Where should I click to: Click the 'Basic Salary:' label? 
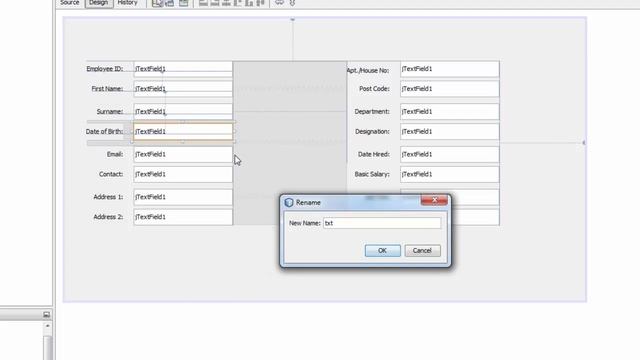coord(372,174)
